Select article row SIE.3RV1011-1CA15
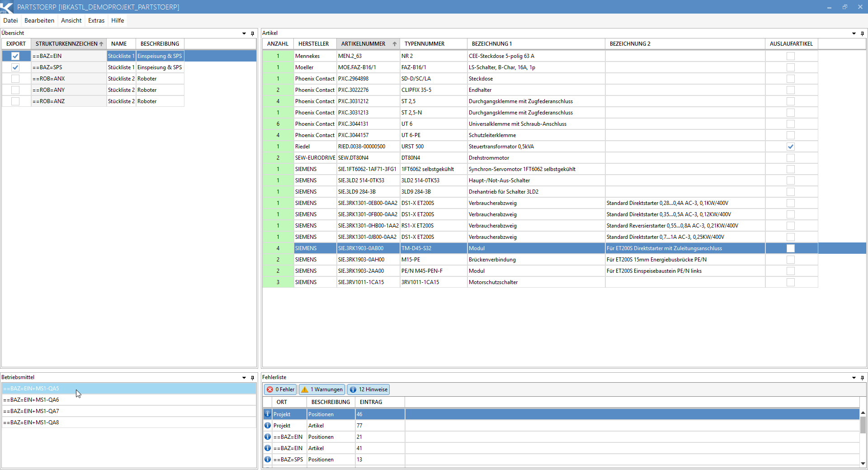 540,282
